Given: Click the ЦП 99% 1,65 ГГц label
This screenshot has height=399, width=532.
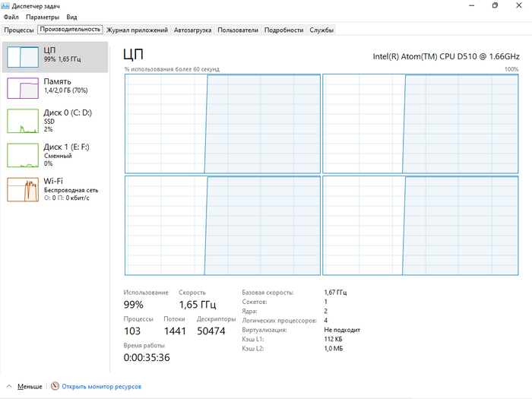Looking at the screenshot, I should [x=62, y=55].
